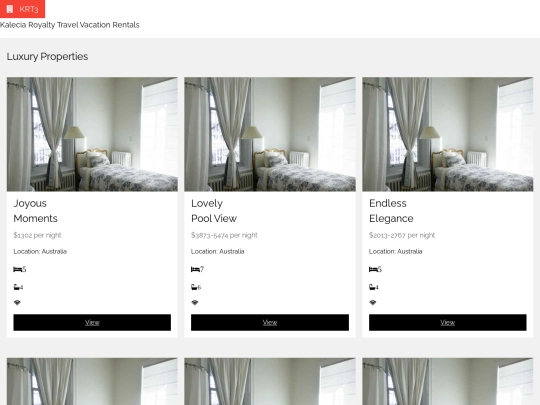Open the Lovely Pool View bedroom photo
The height and width of the screenshot is (405, 540).
coord(270,134)
